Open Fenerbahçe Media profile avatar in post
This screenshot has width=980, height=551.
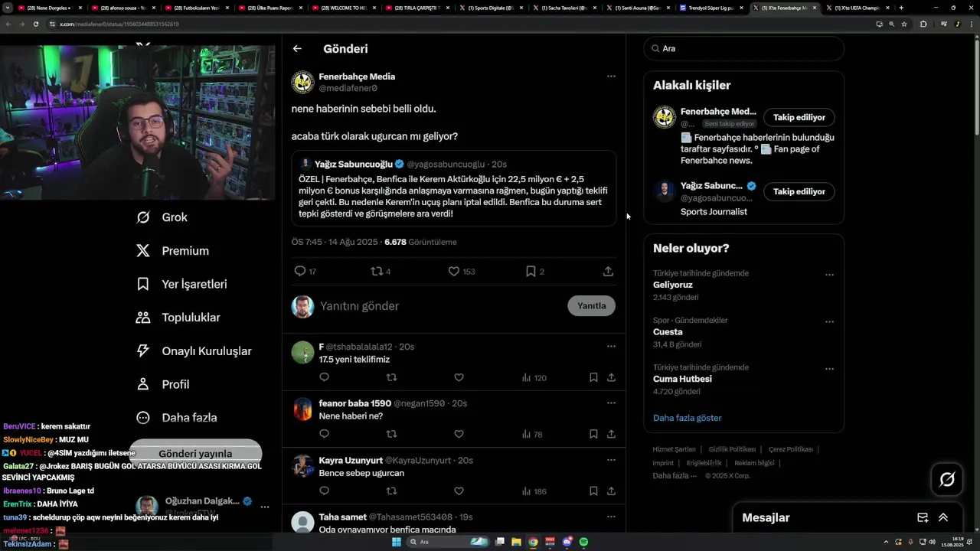[303, 82]
